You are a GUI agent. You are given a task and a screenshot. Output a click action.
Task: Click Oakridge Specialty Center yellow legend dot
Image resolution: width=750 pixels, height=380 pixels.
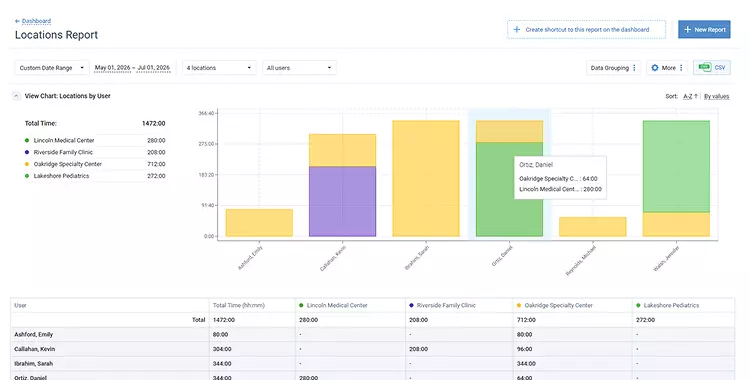(x=27, y=164)
